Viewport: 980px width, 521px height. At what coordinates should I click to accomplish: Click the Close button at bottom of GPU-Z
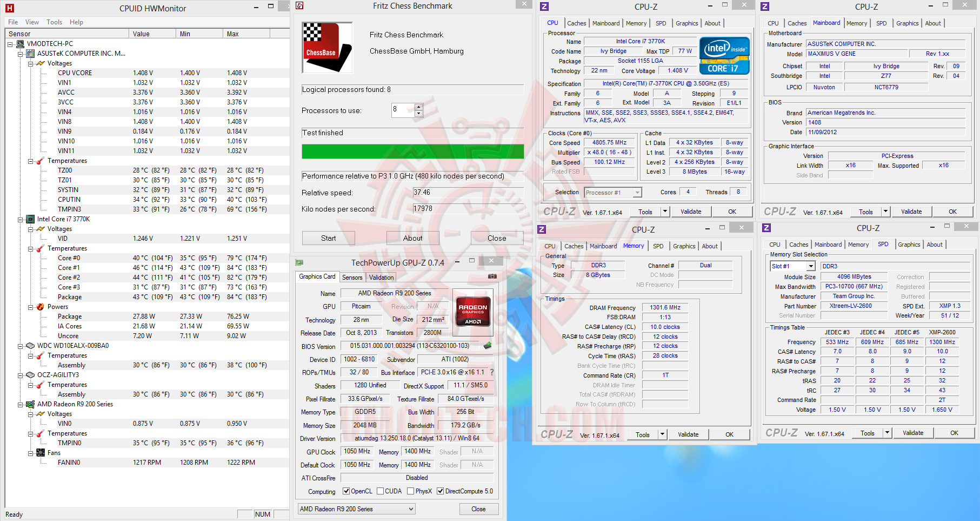[x=478, y=509]
